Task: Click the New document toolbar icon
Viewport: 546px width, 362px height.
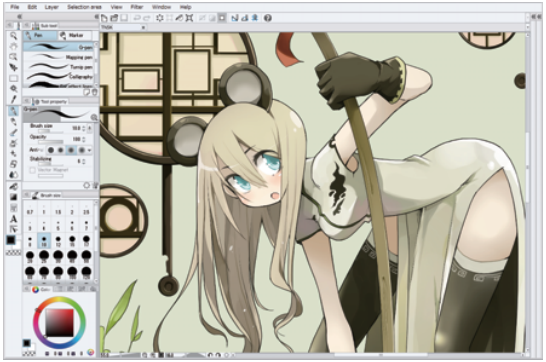Action: tap(104, 18)
